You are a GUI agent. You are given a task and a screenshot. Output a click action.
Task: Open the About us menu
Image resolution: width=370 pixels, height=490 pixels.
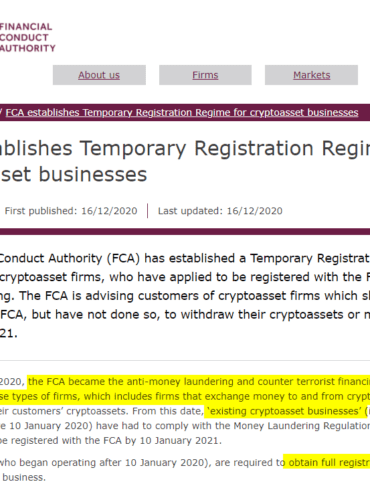click(99, 75)
